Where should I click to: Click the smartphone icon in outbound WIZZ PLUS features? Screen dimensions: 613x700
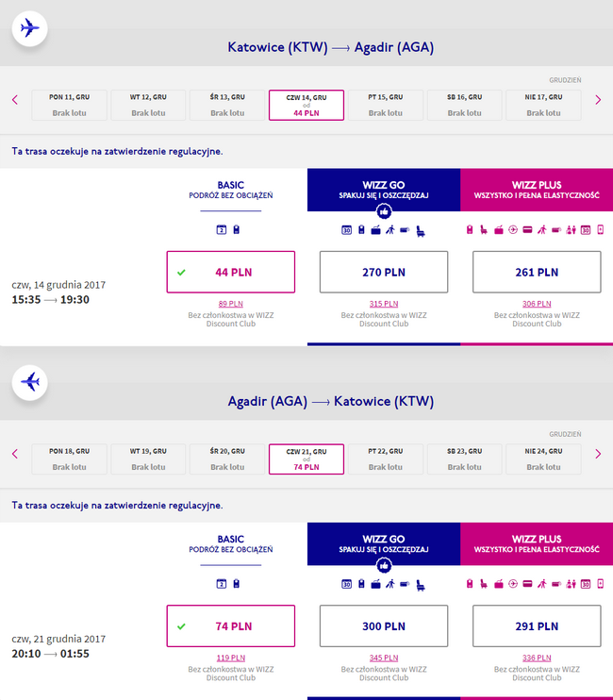pyautogui.click(x=601, y=229)
